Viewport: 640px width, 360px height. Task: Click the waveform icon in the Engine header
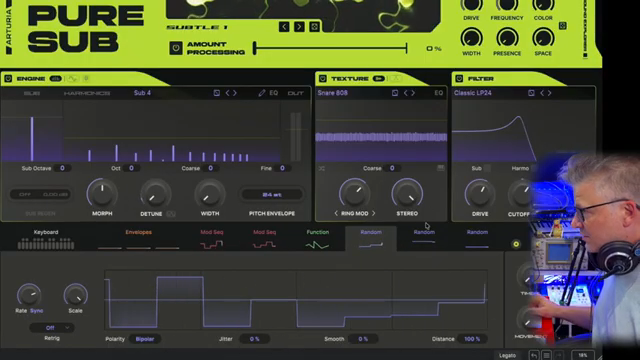(73, 78)
